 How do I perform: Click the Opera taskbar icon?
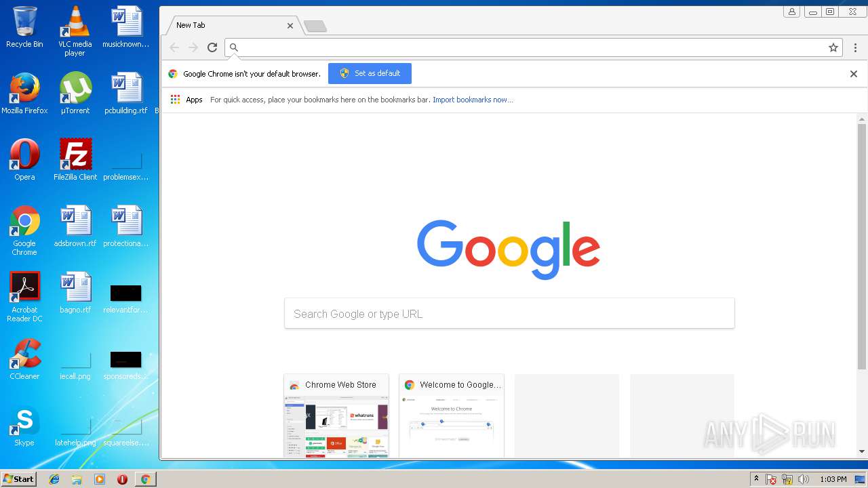point(122,479)
